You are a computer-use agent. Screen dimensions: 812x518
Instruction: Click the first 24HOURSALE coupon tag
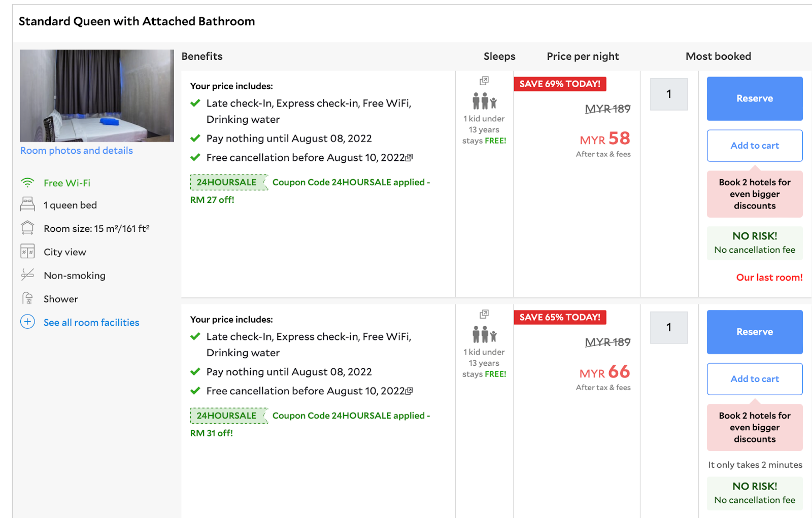coord(228,182)
